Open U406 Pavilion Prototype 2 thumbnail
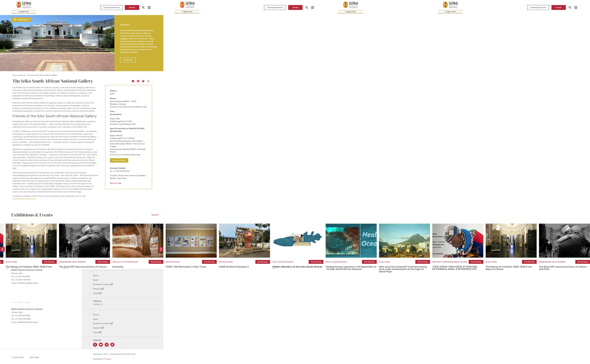Screen dimensions: 590x364 coord(244,240)
